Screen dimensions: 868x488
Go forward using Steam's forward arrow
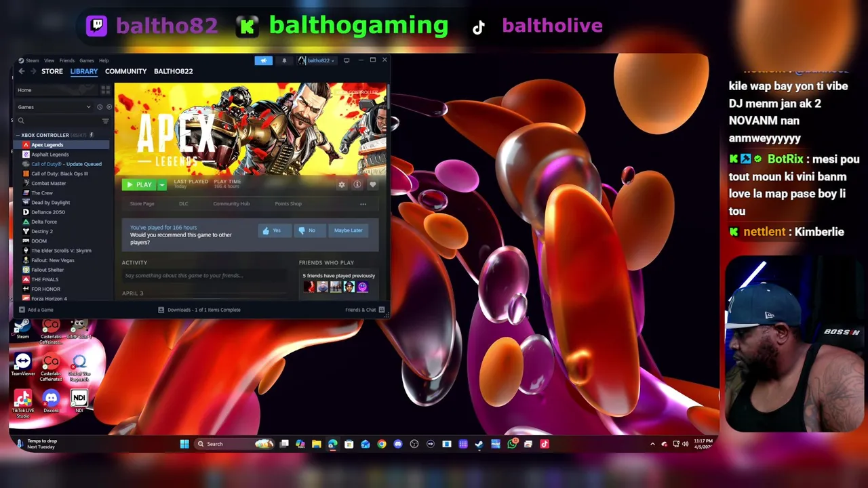pos(33,71)
